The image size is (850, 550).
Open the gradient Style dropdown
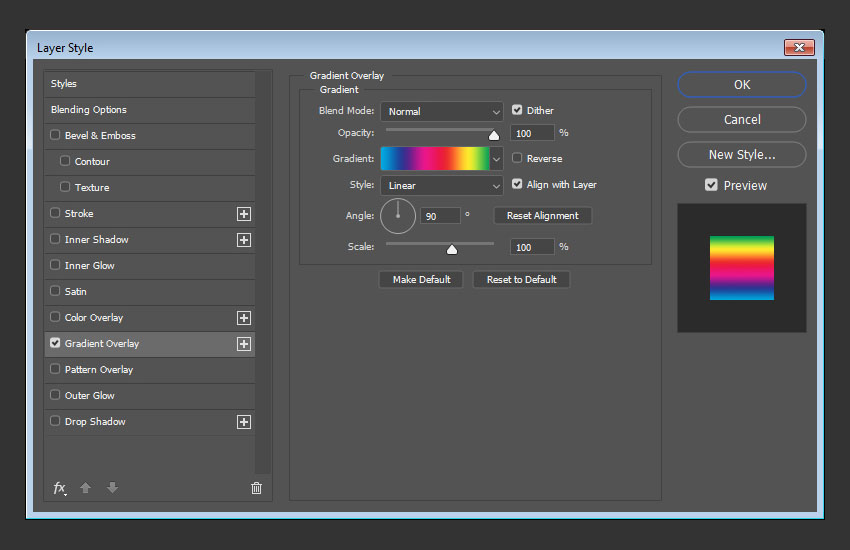coord(442,185)
